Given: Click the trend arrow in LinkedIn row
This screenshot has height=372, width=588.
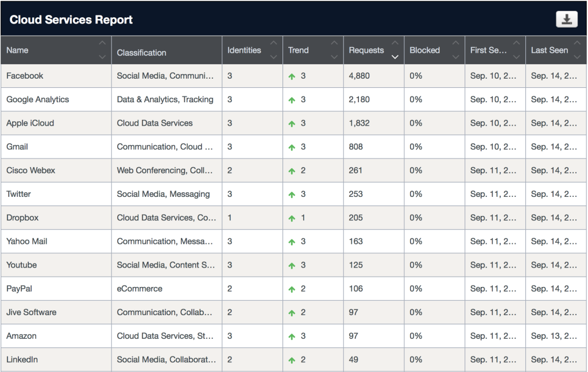Looking at the screenshot, I should click(292, 361).
